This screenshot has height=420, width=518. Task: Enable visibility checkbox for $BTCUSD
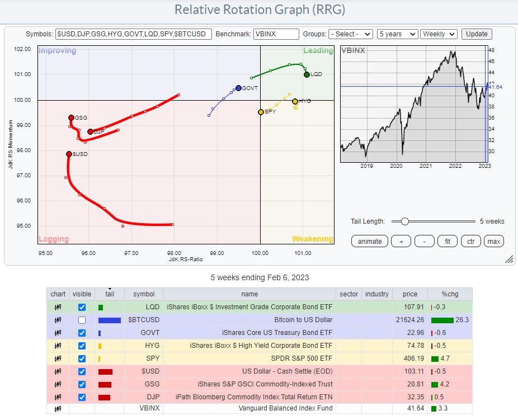[x=82, y=320]
